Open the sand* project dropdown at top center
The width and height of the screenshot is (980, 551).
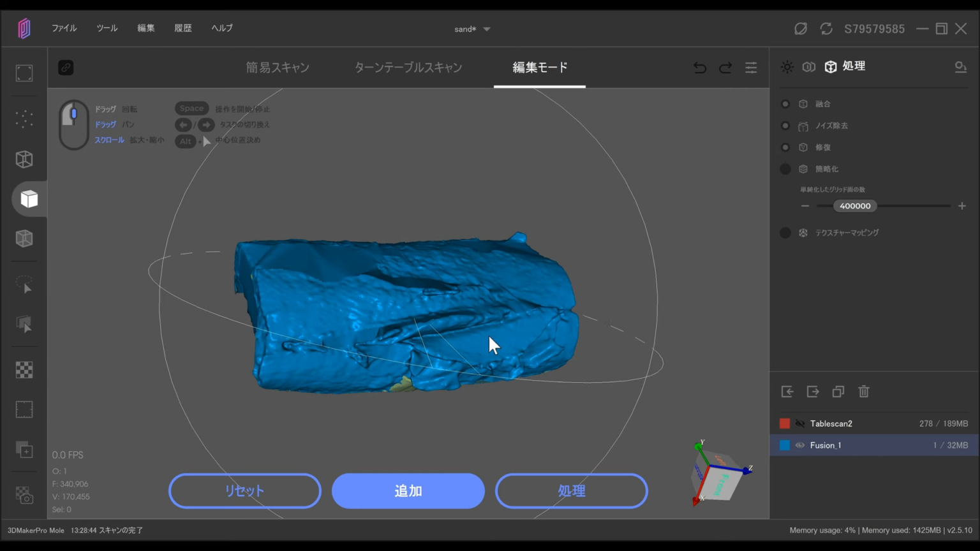click(472, 29)
